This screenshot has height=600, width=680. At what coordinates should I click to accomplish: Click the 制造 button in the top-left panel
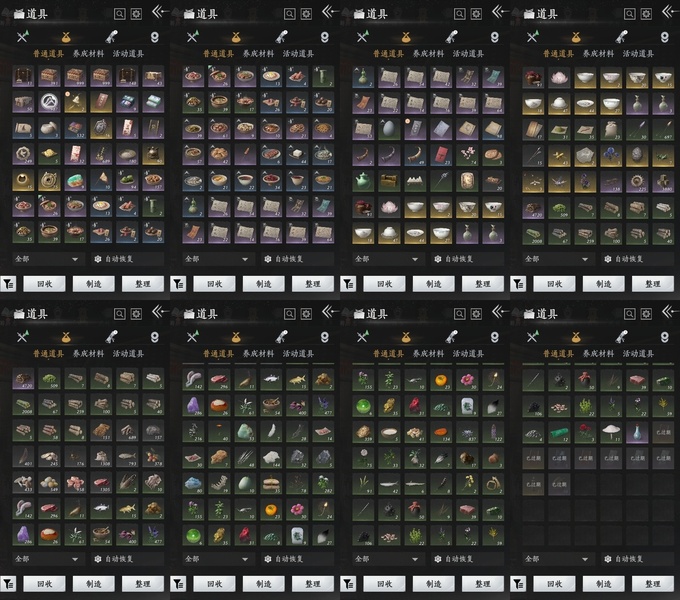94,284
